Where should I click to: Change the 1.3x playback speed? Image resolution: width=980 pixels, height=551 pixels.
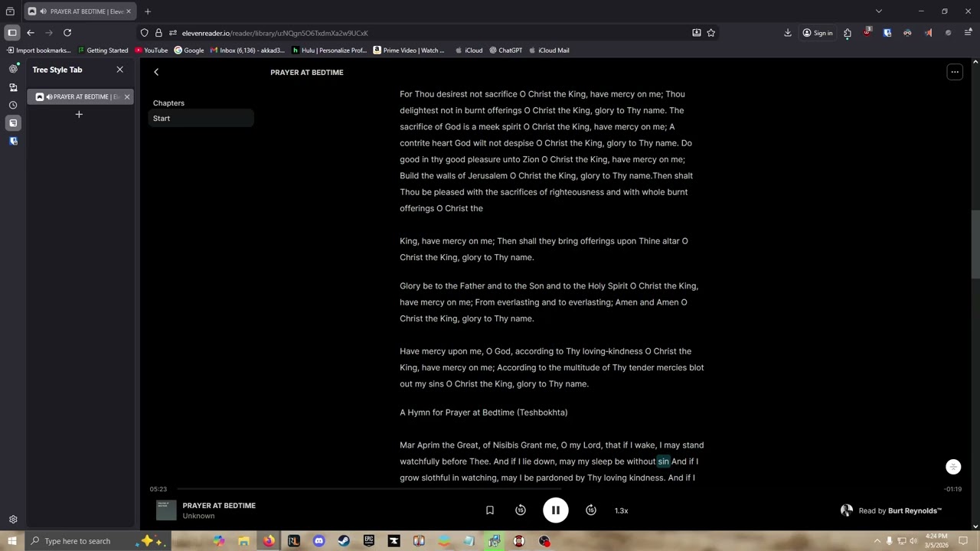coord(621,510)
